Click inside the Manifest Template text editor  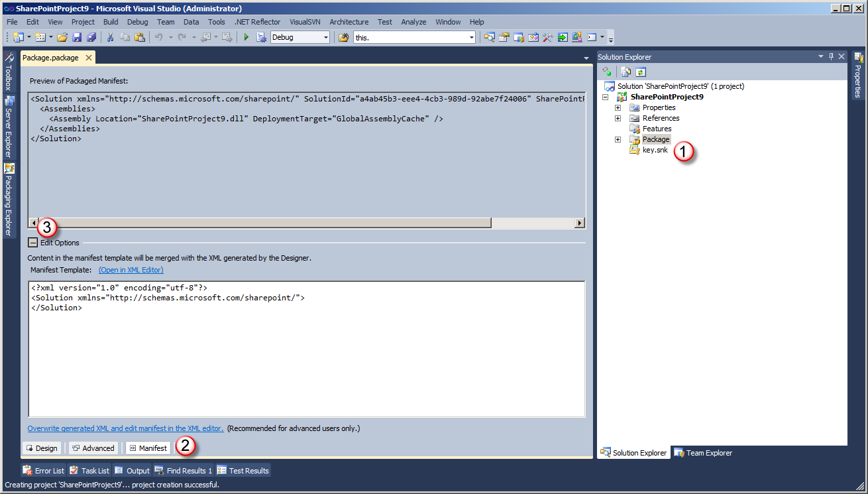point(306,349)
